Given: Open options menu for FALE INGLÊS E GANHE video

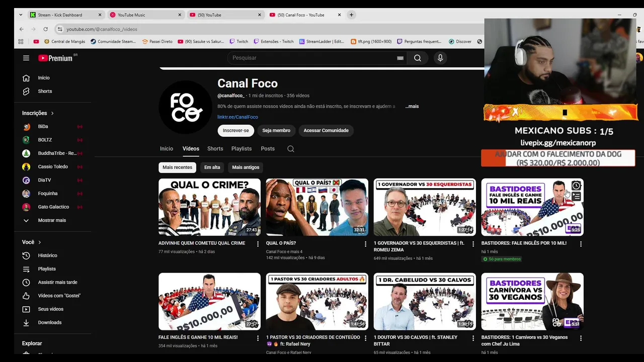Looking at the screenshot, I should click(258, 338).
